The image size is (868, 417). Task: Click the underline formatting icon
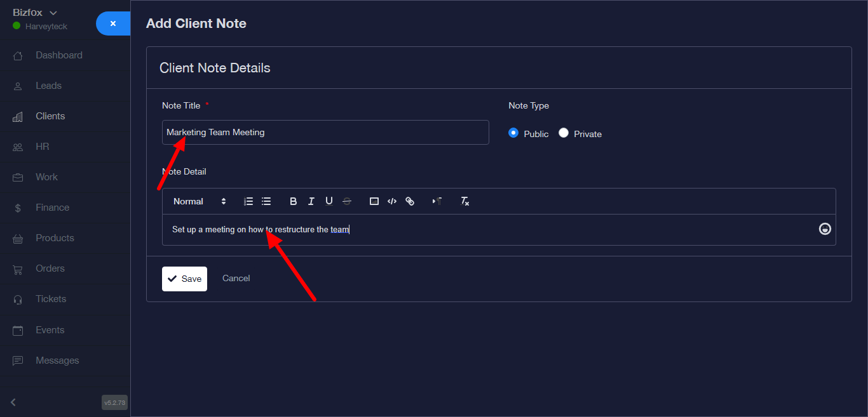coord(329,201)
